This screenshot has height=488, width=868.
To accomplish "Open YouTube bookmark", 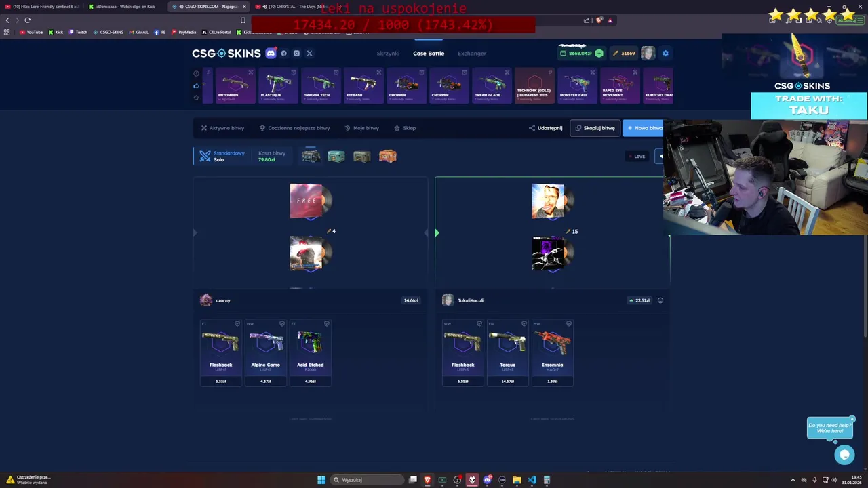I will pyautogui.click(x=30, y=32).
